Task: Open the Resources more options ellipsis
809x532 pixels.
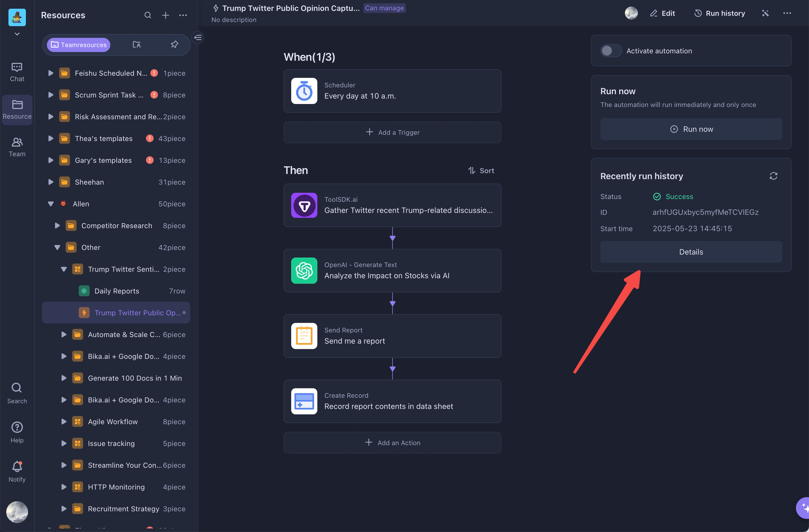Action: coord(183,15)
